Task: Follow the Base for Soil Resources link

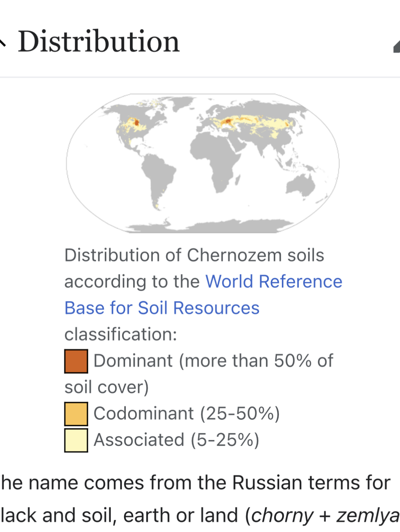Action: click(162, 308)
